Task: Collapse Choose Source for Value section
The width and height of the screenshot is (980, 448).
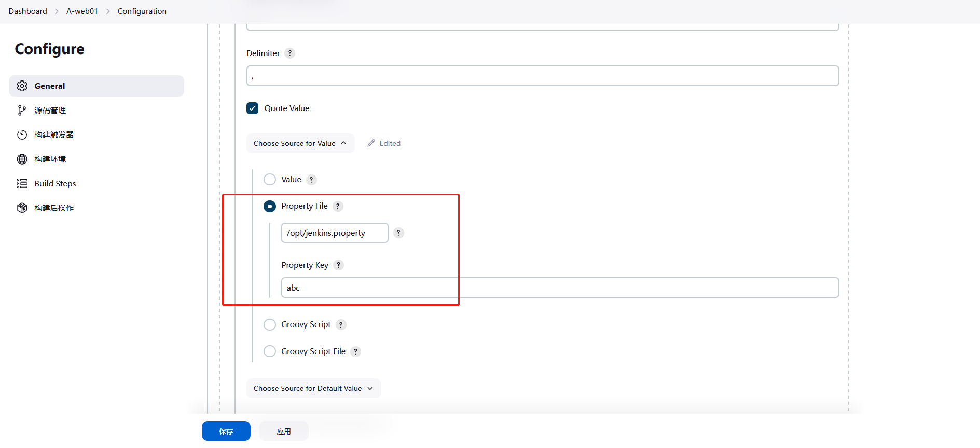Action: tap(300, 143)
